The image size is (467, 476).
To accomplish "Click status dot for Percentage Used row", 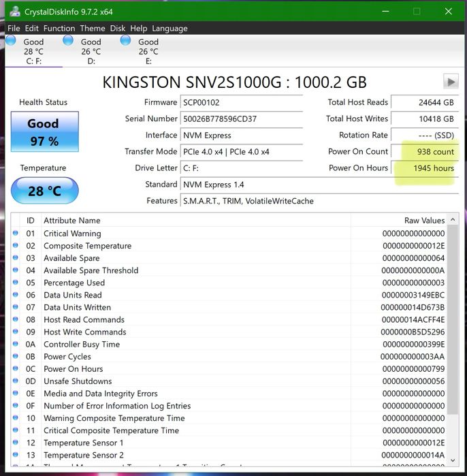I will [16, 283].
